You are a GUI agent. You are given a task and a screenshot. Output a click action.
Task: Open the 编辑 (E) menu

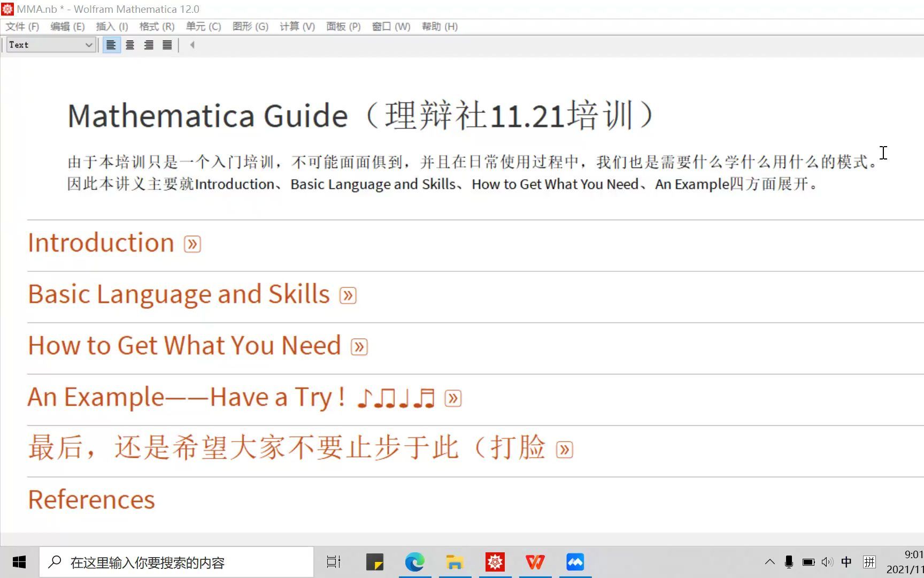point(67,27)
